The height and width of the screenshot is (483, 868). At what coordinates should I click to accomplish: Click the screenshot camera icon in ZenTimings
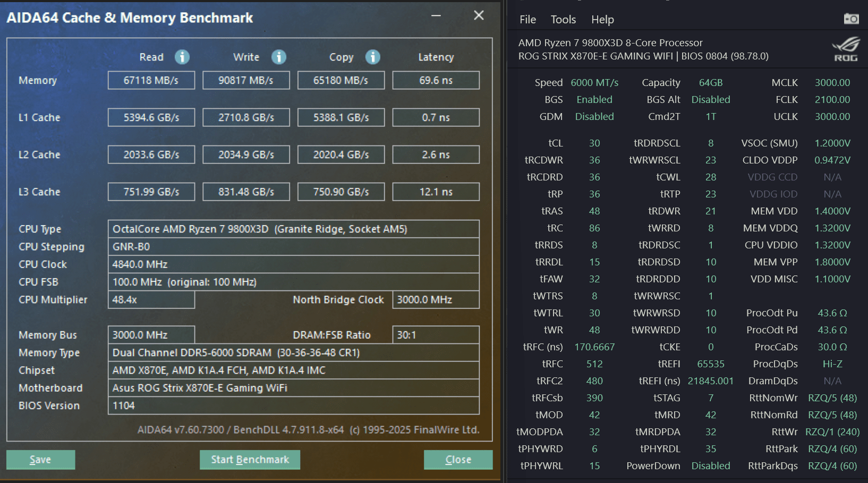click(x=851, y=19)
